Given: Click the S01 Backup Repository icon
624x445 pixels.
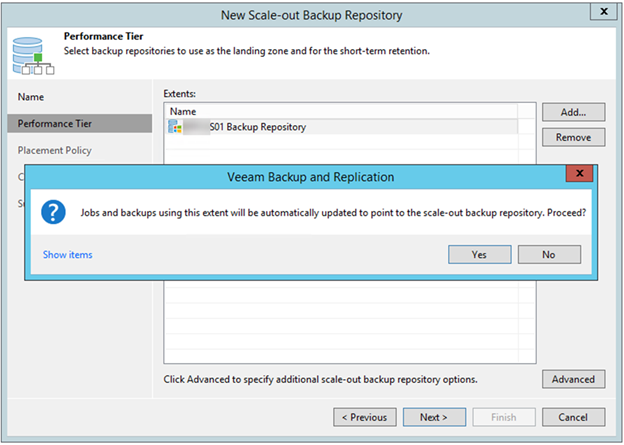Looking at the screenshot, I should tap(175, 127).
